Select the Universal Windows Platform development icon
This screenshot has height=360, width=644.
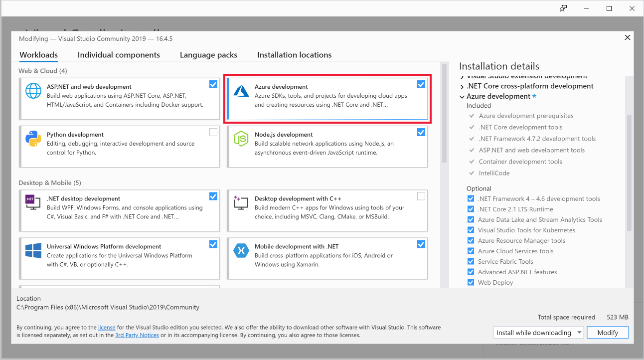[33, 251]
